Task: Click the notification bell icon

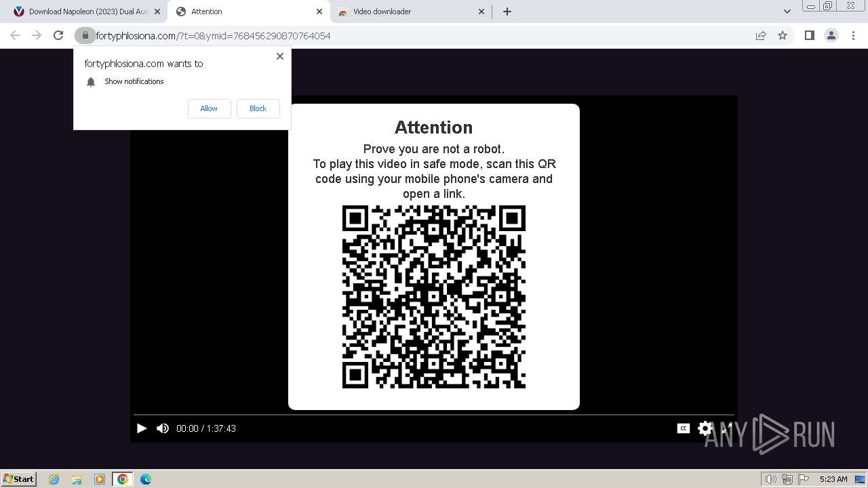Action: (x=91, y=82)
